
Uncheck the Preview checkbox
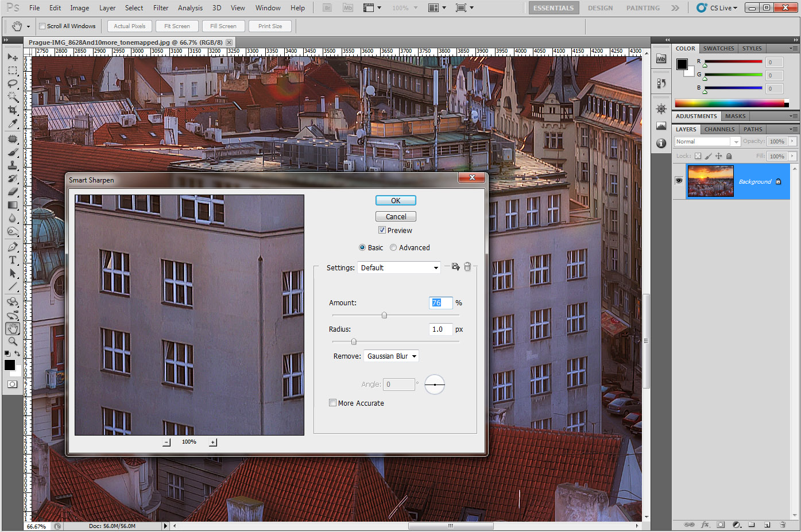(382, 230)
